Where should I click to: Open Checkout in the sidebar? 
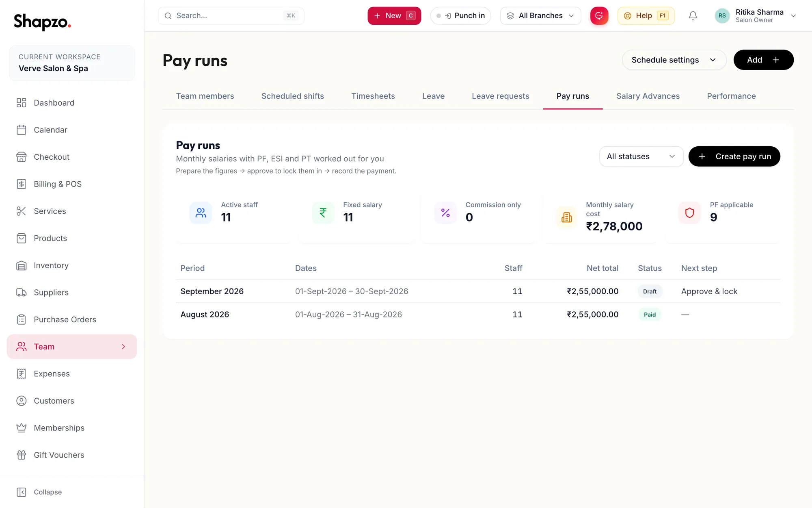[x=72, y=157]
